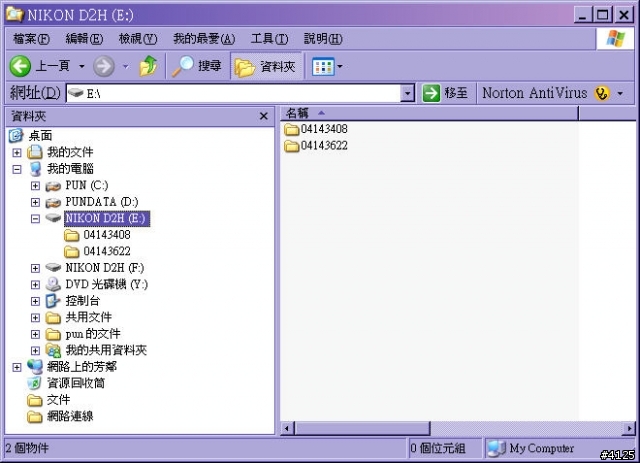Expand 共用文件 tree node
The image size is (640, 463).
(x=36, y=318)
